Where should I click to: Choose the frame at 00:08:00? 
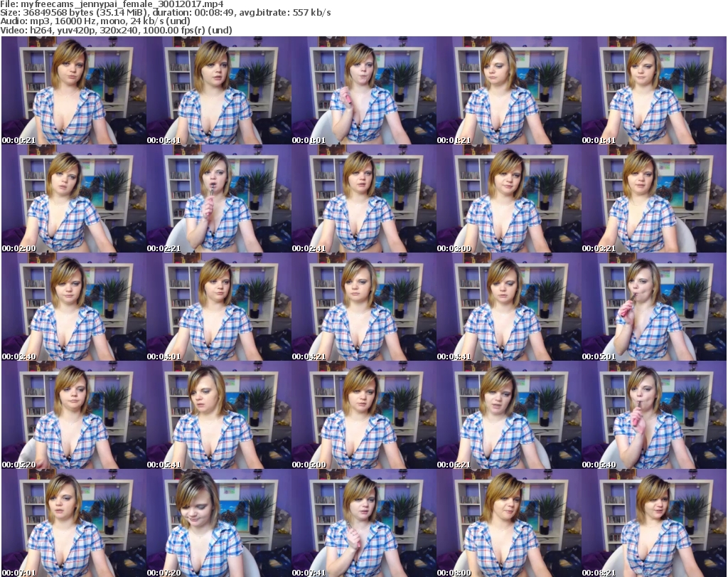pyautogui.click(x=509, y=523)
